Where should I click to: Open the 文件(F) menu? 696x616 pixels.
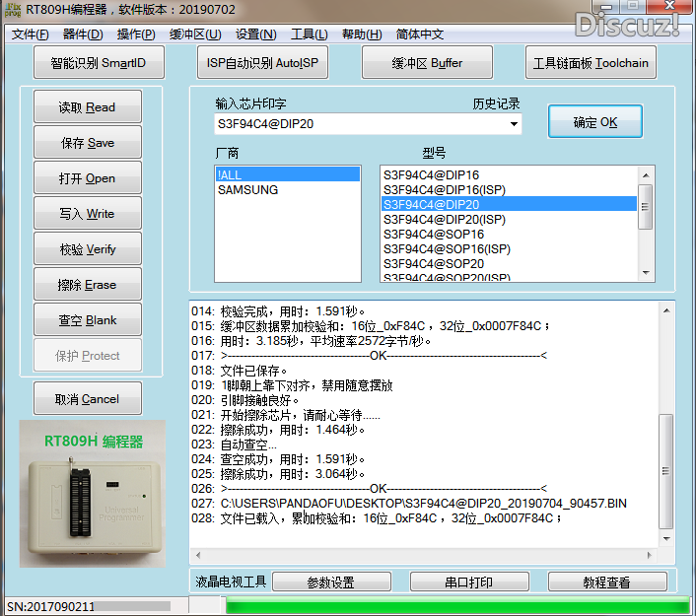point(30,34)
